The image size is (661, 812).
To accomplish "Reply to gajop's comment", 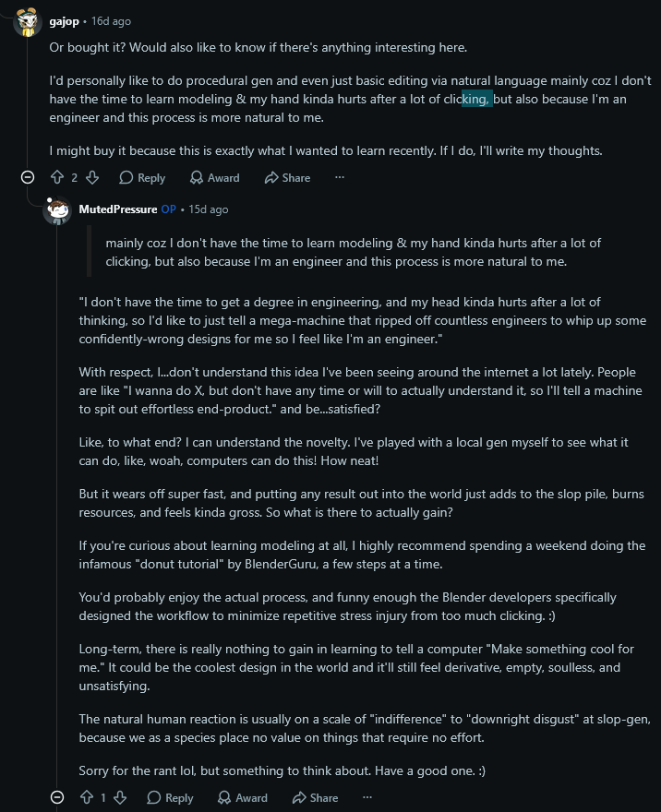I will coord(142,177).
